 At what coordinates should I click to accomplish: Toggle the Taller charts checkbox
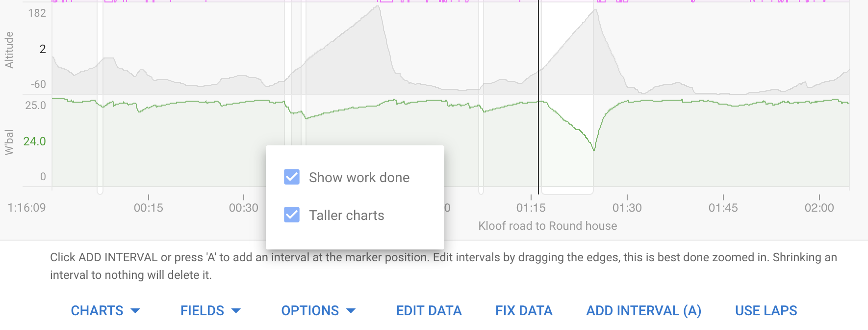pyautogui.click(x=292, y=215)
